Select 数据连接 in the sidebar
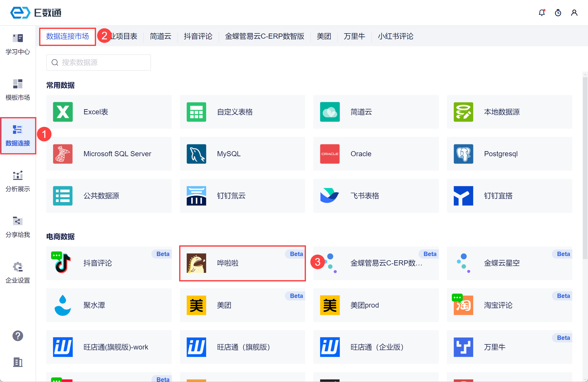The height and width of the screenshot is (382, 588). pyautogui.click(x=18, y=135)
